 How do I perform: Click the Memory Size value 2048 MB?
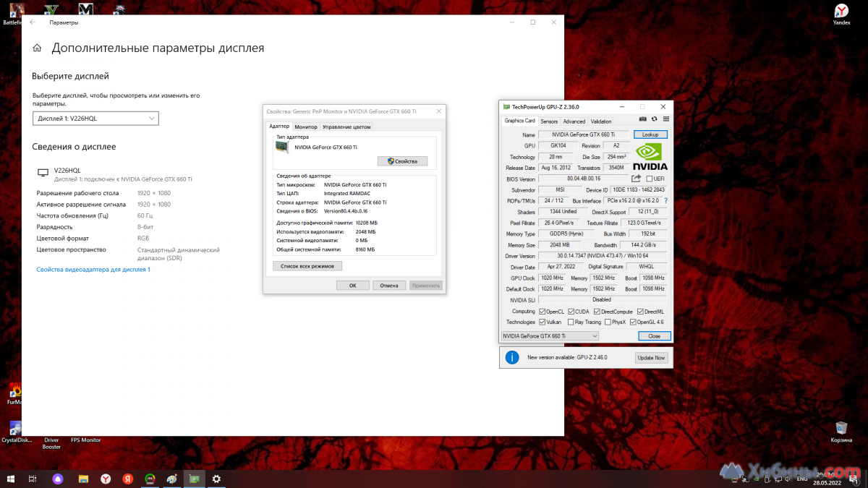[560, 245]
